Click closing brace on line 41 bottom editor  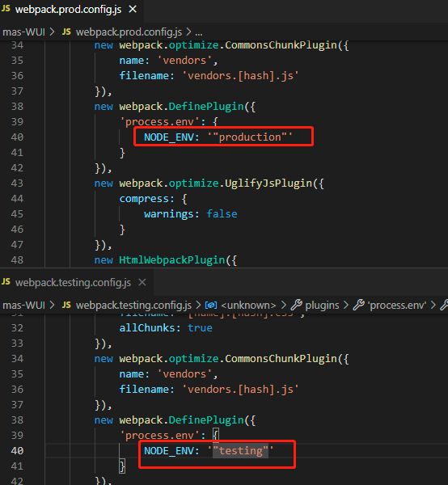pyautogui.click(x=122, y=466)
